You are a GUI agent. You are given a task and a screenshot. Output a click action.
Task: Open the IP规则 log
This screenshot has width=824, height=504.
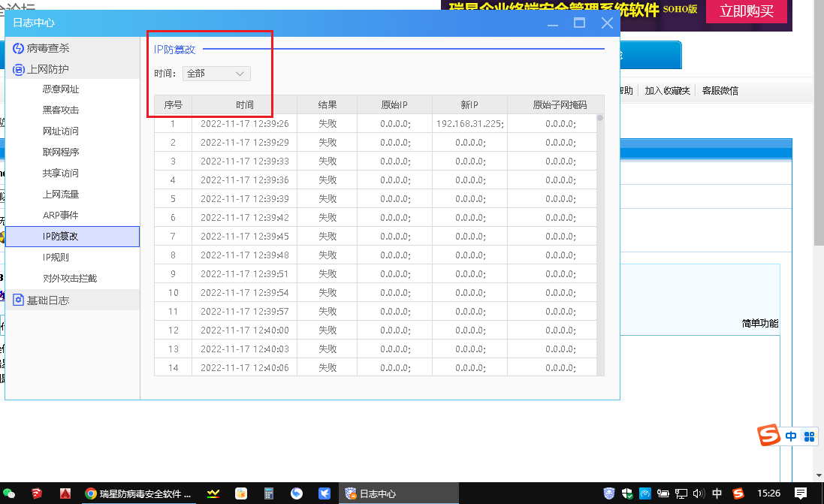(x=56, y=258)
